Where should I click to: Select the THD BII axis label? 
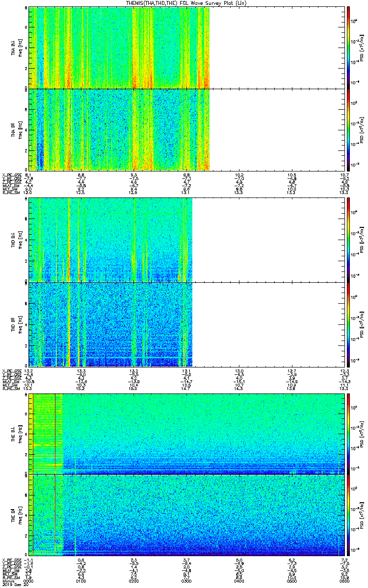tap(14, 324)
